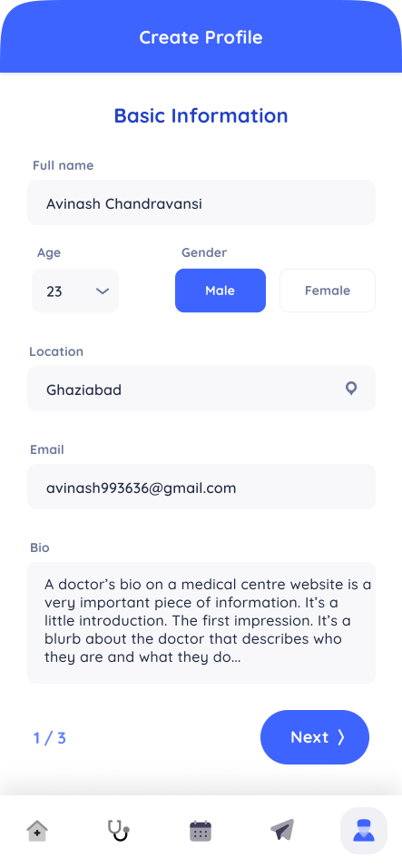Screen dimensions: 402x868
Task: Expand age list via chevron arrow
Action: tap(103, 291)
